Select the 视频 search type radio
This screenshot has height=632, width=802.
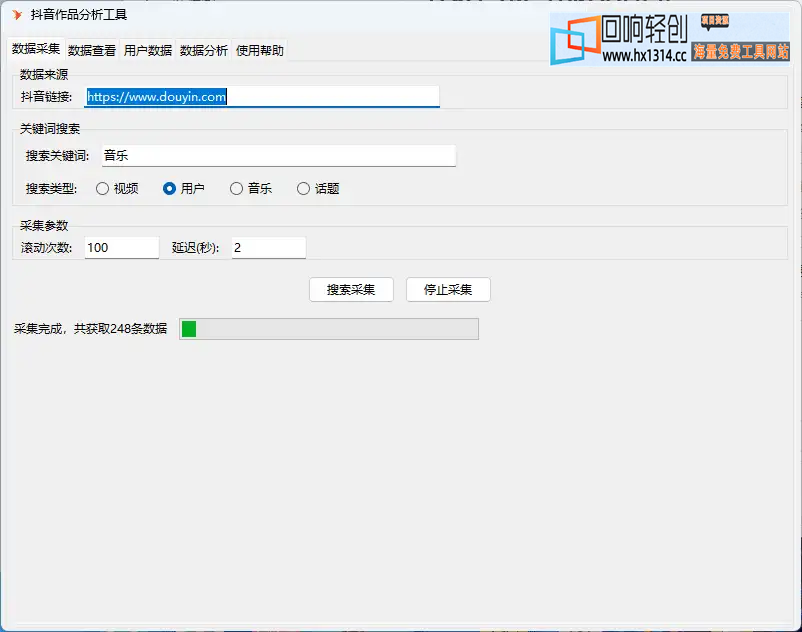(117, 189)
